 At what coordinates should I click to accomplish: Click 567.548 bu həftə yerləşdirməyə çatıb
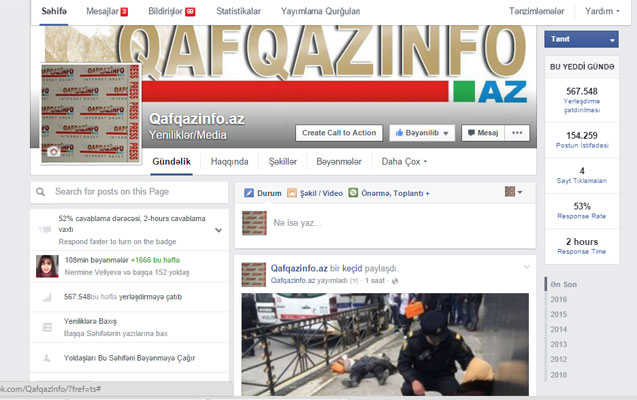point(123,297)
